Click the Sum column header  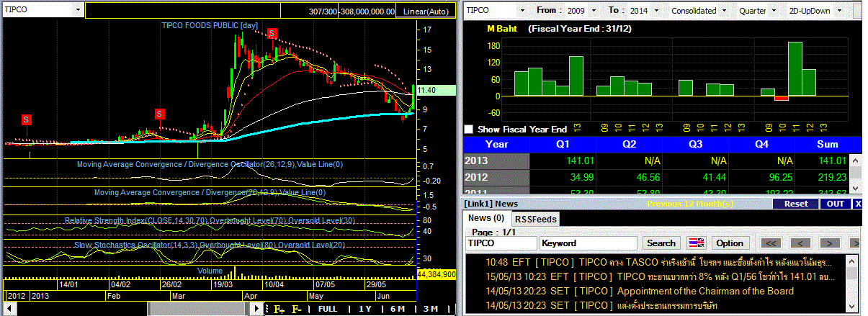(x=827, y=144)
